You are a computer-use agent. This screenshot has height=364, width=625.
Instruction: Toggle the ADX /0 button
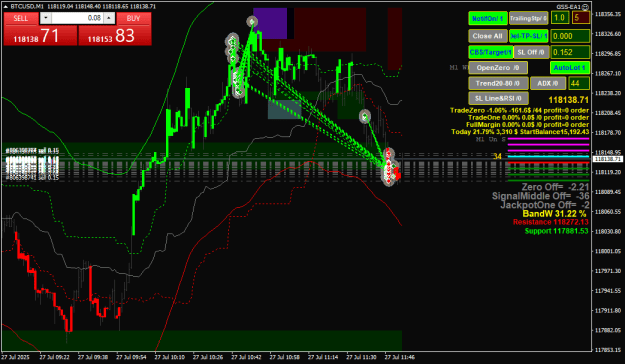pos(548,83)
